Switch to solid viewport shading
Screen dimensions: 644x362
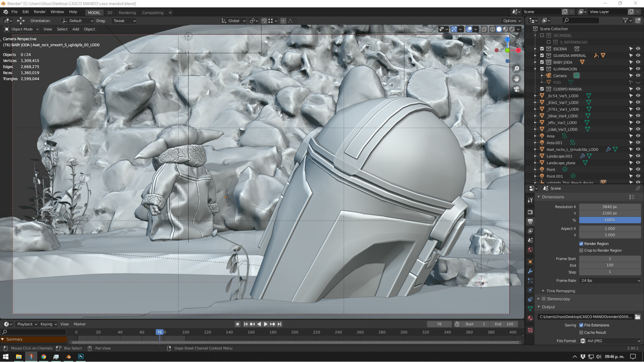pos(499,29)
